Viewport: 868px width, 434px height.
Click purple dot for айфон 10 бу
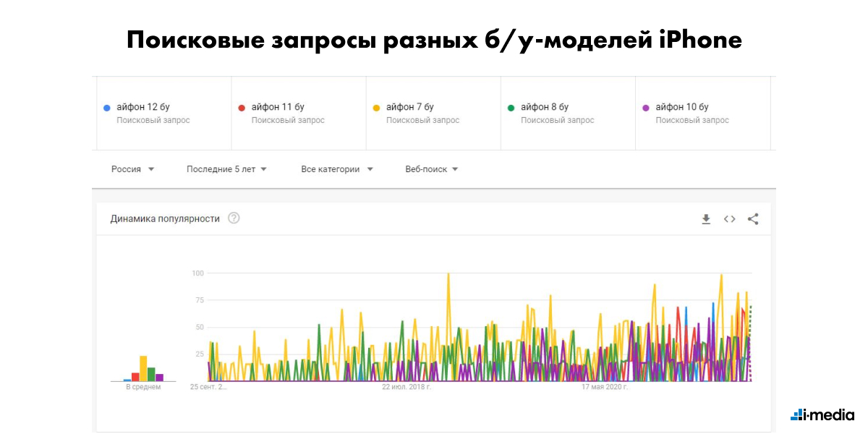pos(646,108)
